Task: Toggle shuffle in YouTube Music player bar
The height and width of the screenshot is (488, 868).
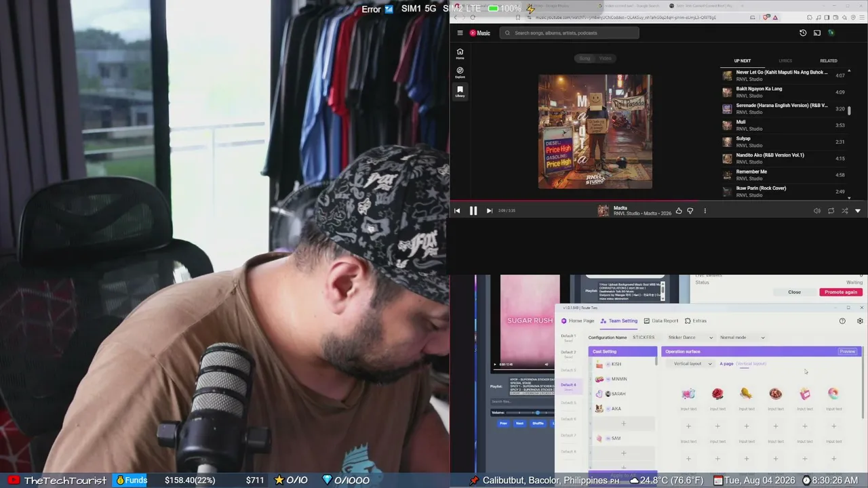Action: 844,211
